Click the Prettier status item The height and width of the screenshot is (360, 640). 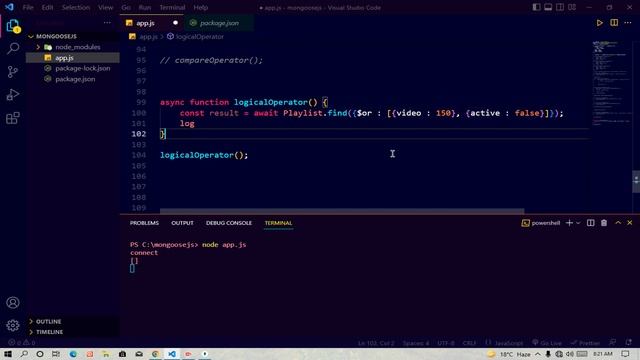(585, 343)
